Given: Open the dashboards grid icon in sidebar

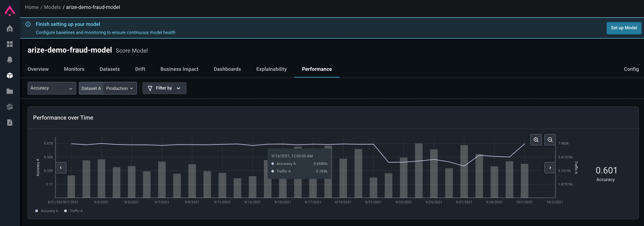Looking at the screenshot, I should tap(10, 44).
